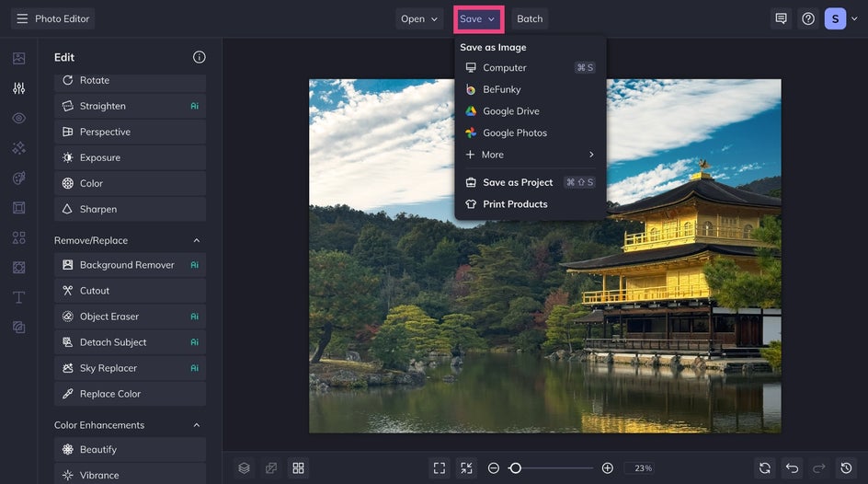Click the Batch button
Viewport: 868px width, 484px height.
(530, 18)
